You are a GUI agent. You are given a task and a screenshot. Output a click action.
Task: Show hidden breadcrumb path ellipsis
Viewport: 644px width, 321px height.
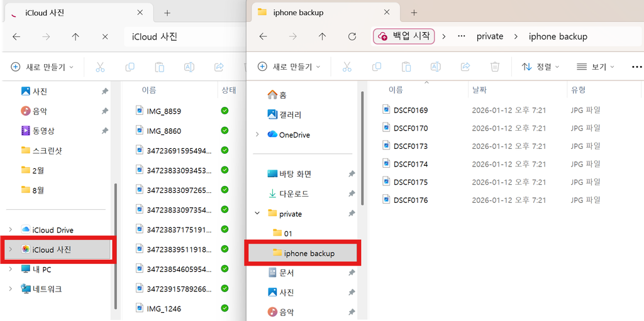click(x=461, y=36)
